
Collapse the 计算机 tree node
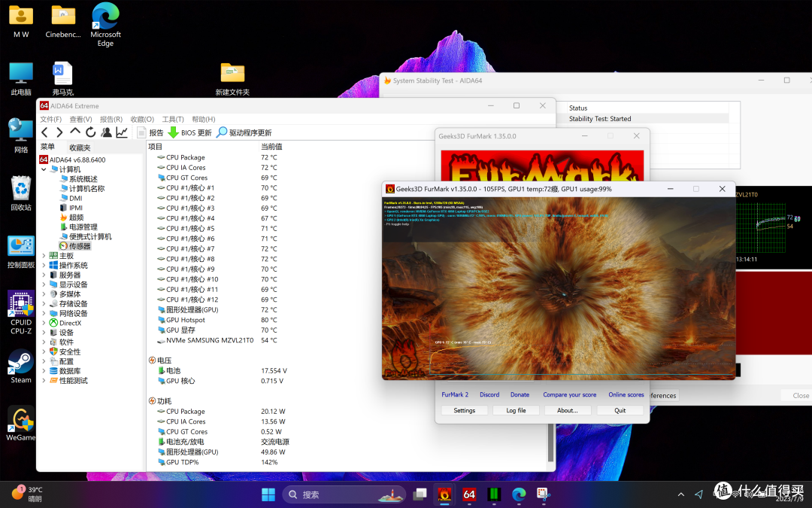coord(44,169)
